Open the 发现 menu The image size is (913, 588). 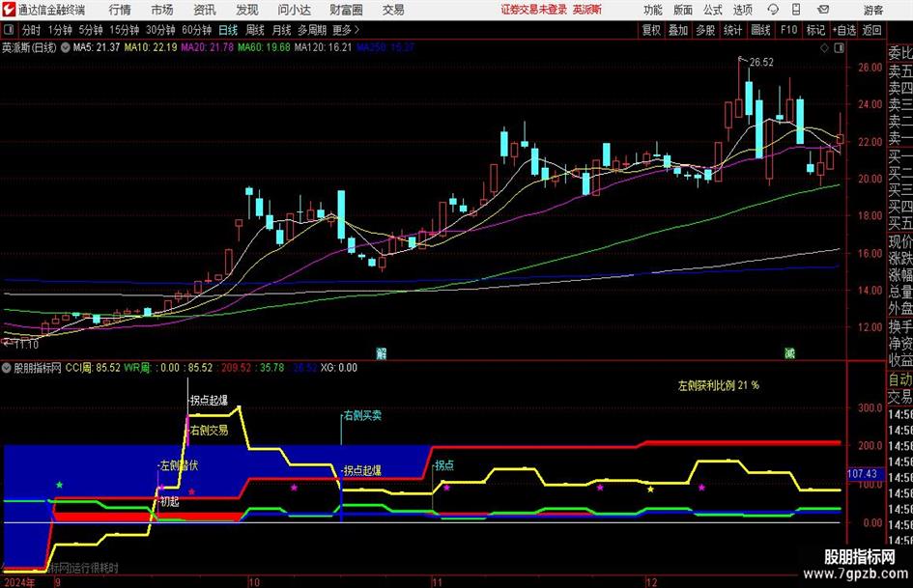point(247,10)
